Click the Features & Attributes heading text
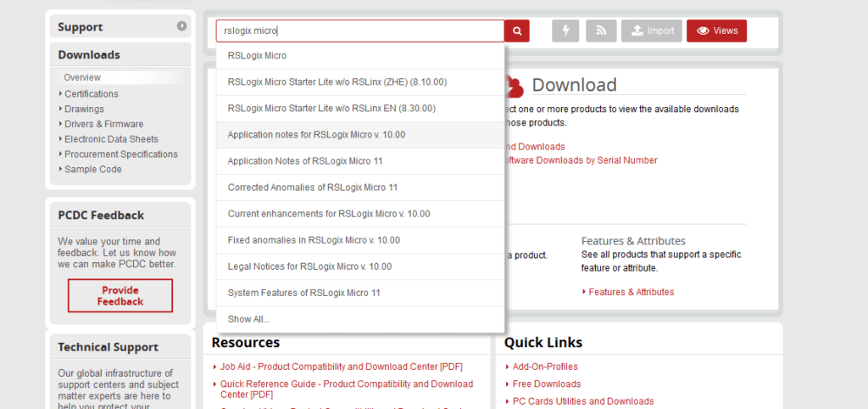 (x=633, y=241)
